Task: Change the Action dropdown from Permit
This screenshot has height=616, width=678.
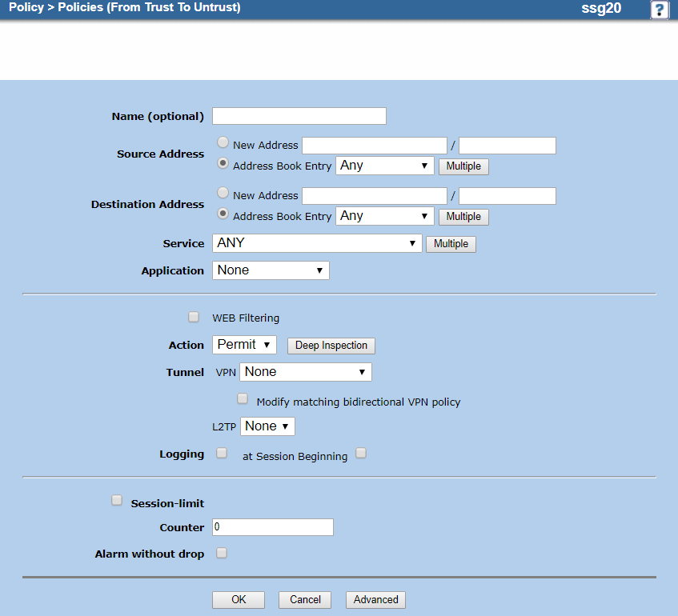Action: pos(244,345)
